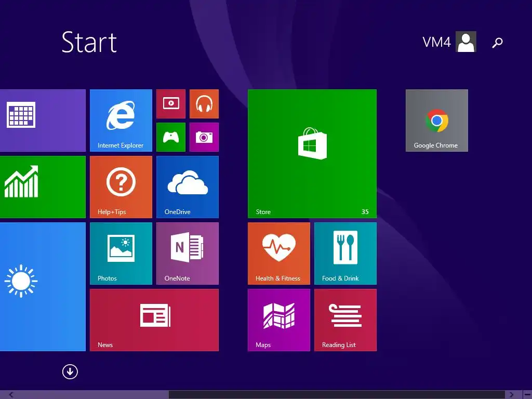Open the Music headphones tile
Viewport: 532px width, 399px height.
(204, 104)
